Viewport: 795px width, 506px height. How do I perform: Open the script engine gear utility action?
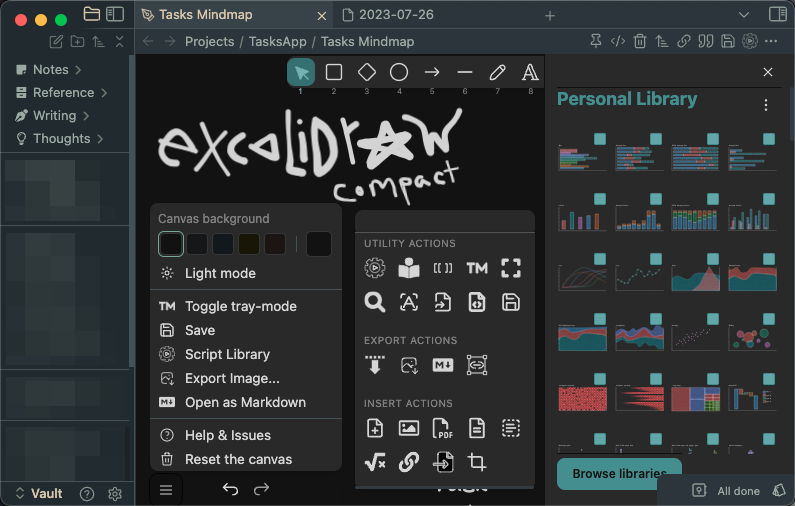tap(375, 268)
